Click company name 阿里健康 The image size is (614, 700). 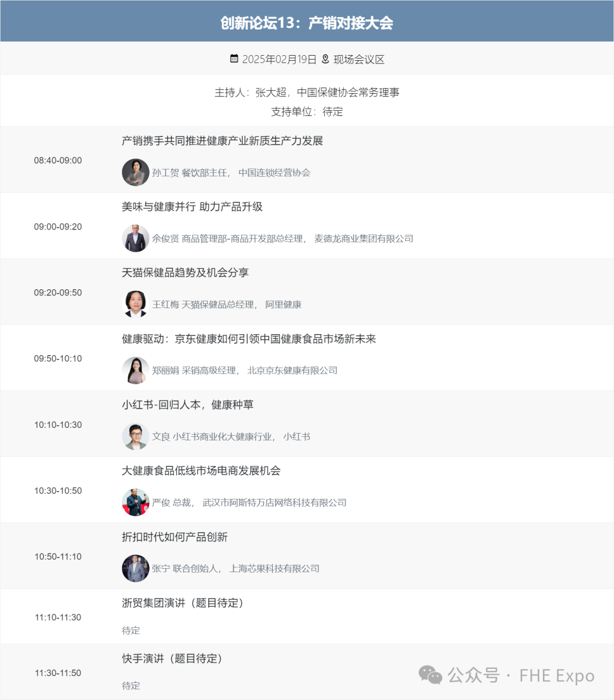click(284, 305)
